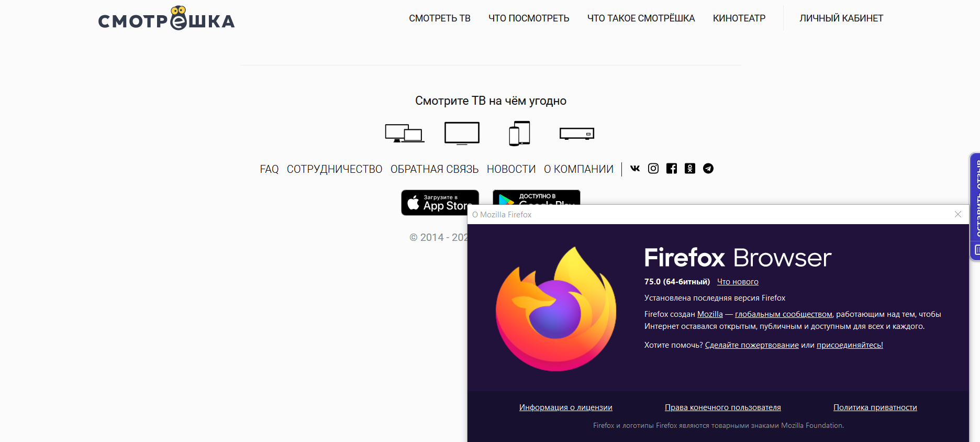Click the feedback tab on the right edge

(975, 206)
